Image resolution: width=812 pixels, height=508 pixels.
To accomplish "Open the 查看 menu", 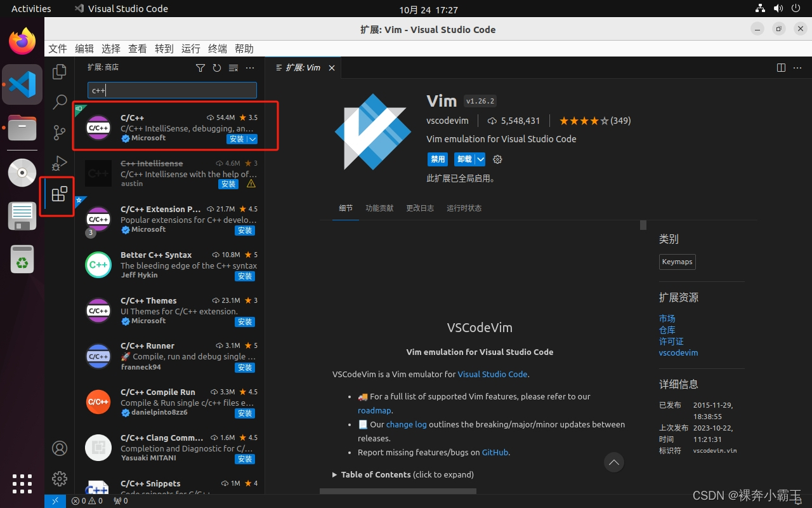I will tap(137, 48).
